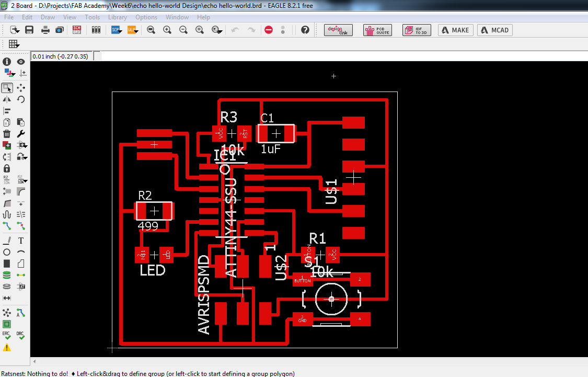Select the Smash tool
The height and width of the screenshot is (377, 588).
coord(7,192)
